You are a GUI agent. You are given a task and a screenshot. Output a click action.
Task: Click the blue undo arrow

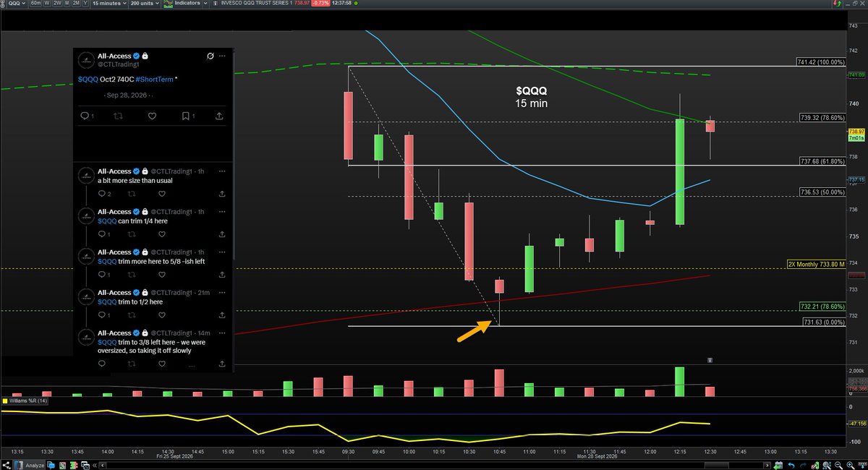(x=792, y=465)
